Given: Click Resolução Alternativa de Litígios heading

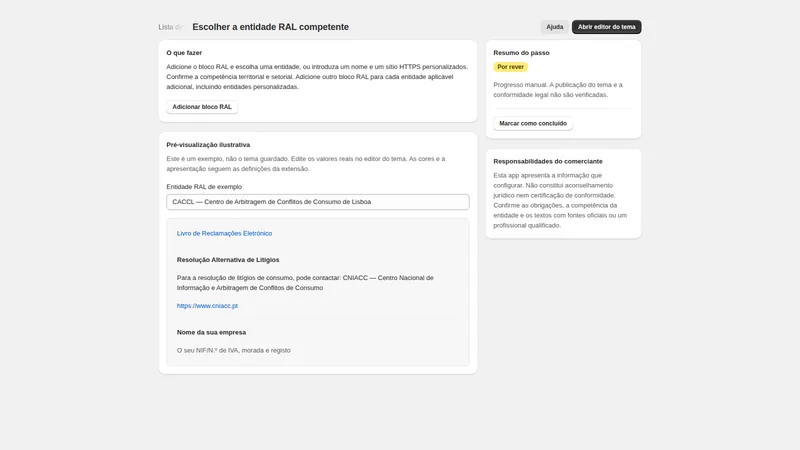Looking at the screenshot, I should click(x=228, y=260).
